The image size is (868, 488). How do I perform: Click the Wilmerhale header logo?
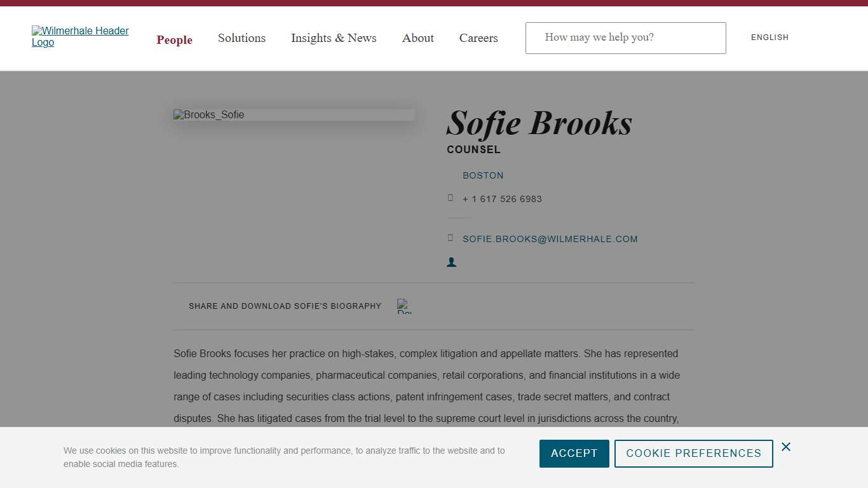pyautogui.click(x=80, y=37)
